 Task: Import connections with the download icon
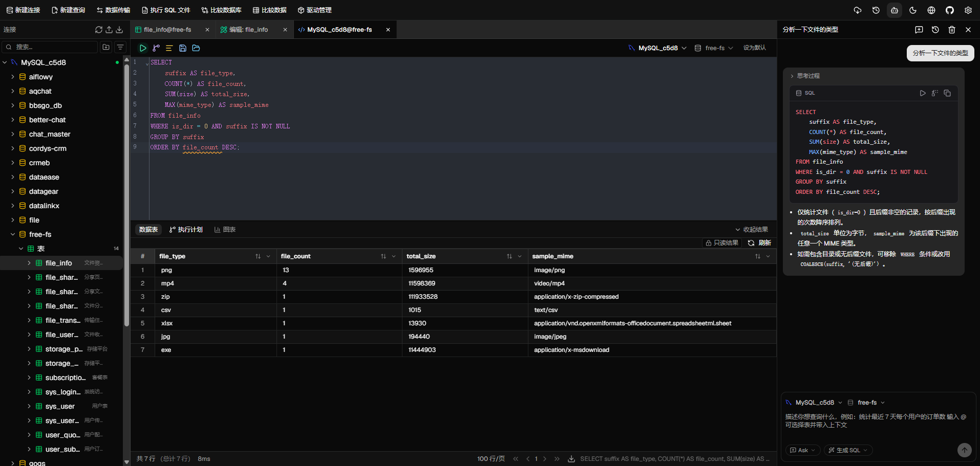pos(119,30)
